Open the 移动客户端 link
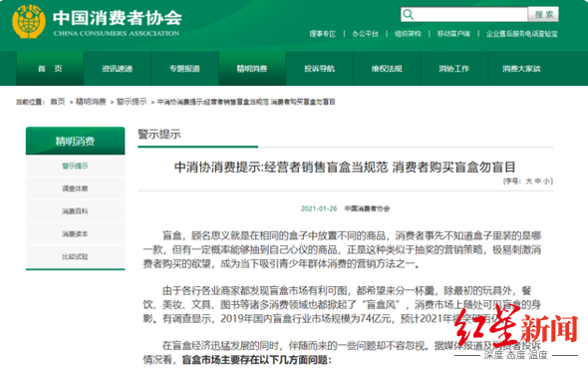Screen dimensions: 588x371 (x=453, y=34)
